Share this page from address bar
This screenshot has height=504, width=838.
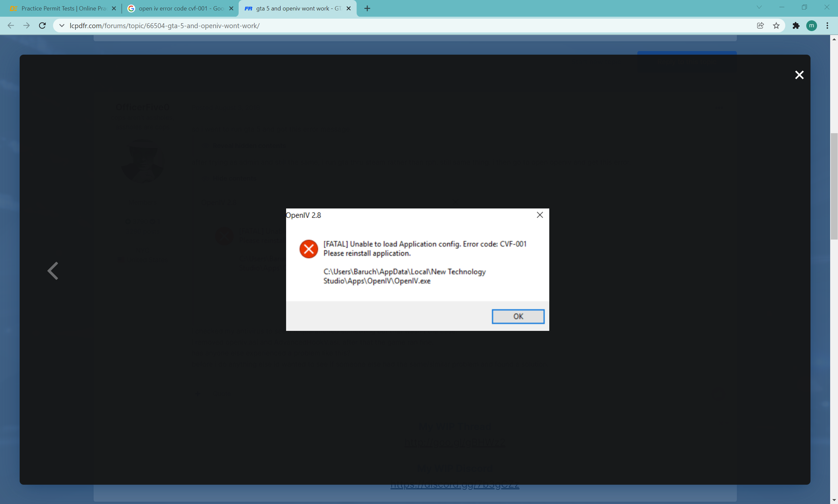pyautogui.click(x=760, y=26)
